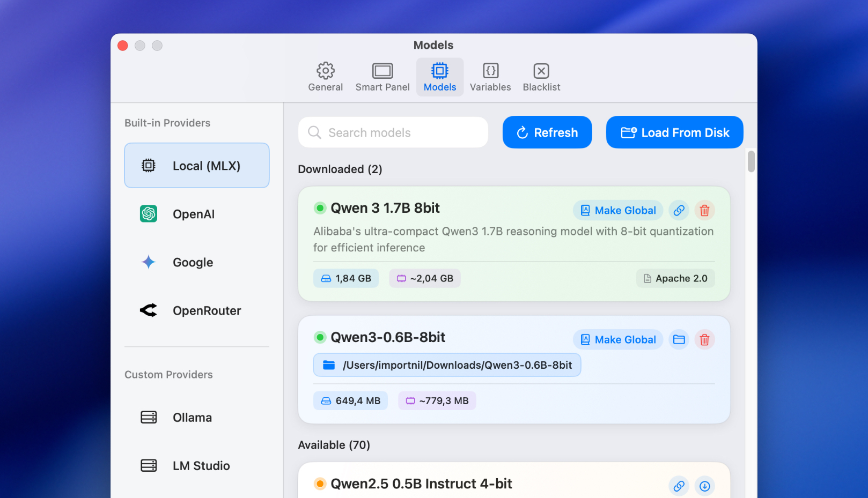Click the search magnifier icon
The image size is (868, 498).
pyautogui.click(x=314, y=132)
